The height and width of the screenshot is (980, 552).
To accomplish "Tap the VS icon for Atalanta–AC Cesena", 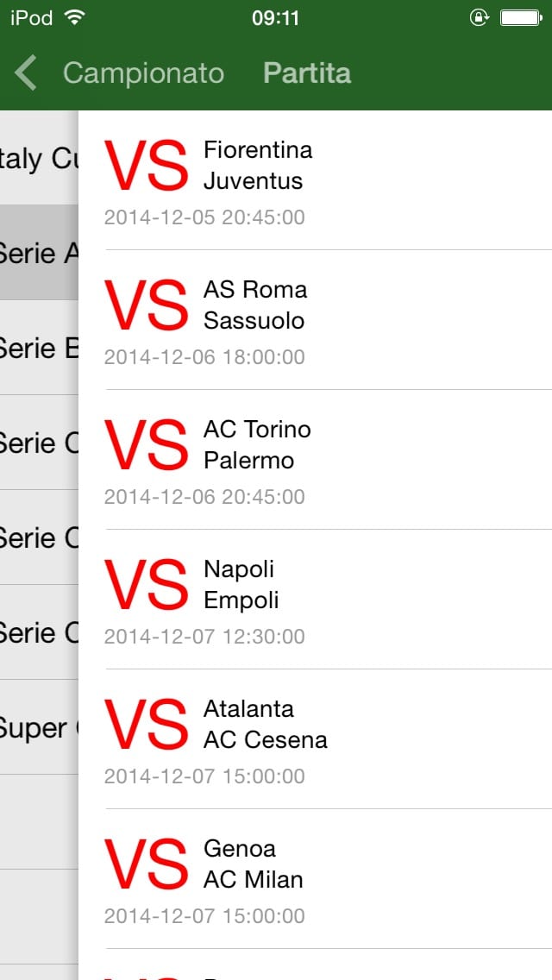I will coord(146,725).
